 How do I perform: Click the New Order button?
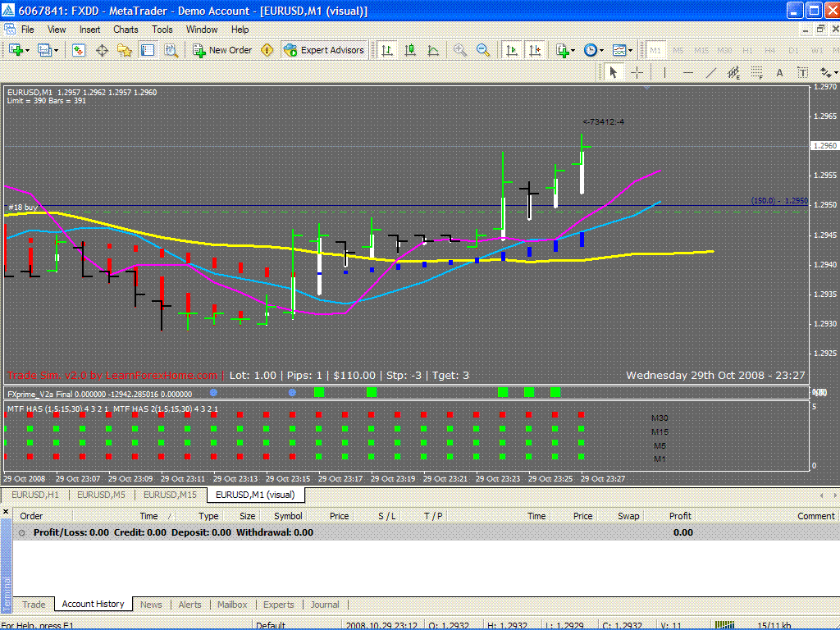click(x=223, y=50)
